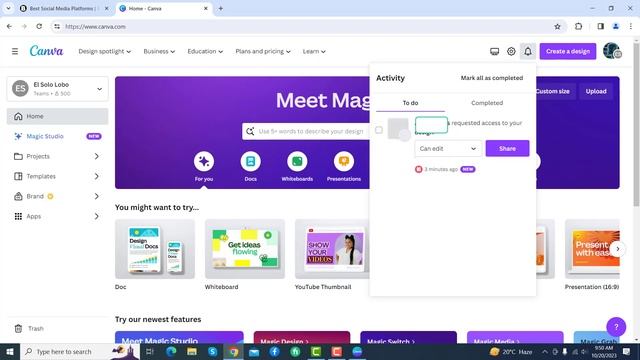The width and height of the screenshot is (640, 360).
Task: Click Create a design button
Action: tap(568, 51)
